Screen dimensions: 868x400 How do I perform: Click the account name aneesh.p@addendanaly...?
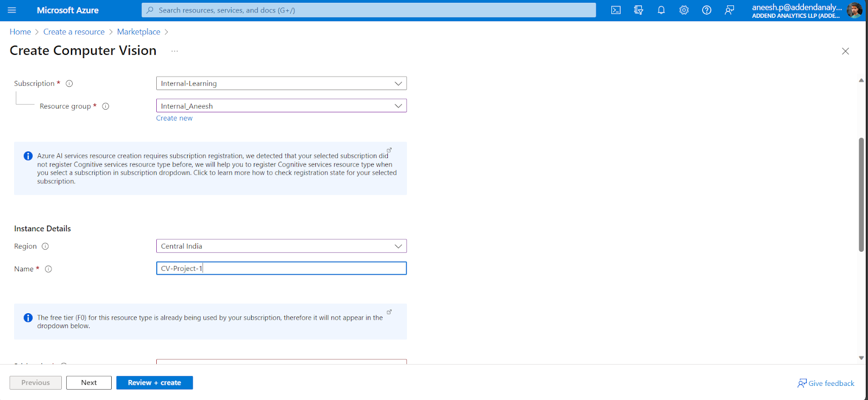point(796,7)
